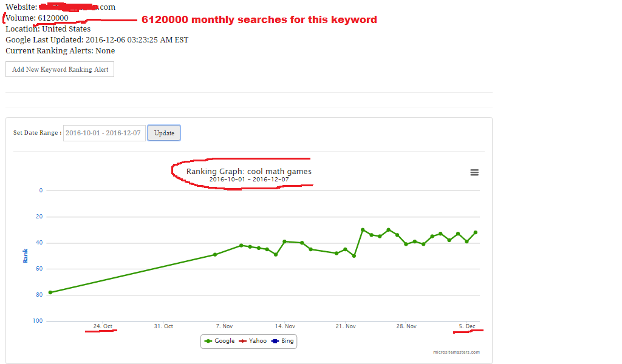
Task: Click the '5. Dec' x-axis label
Action: [x=467, y=326]
